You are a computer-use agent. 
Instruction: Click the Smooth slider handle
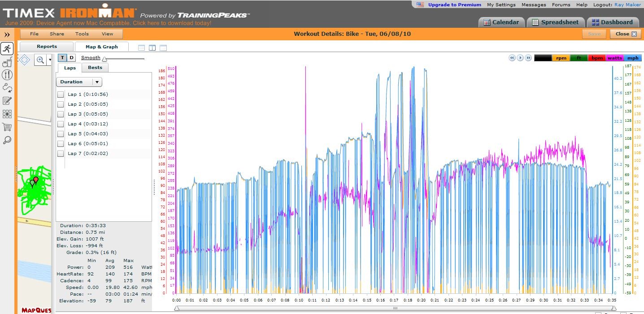pyautogui.click(x=104, y=59)
